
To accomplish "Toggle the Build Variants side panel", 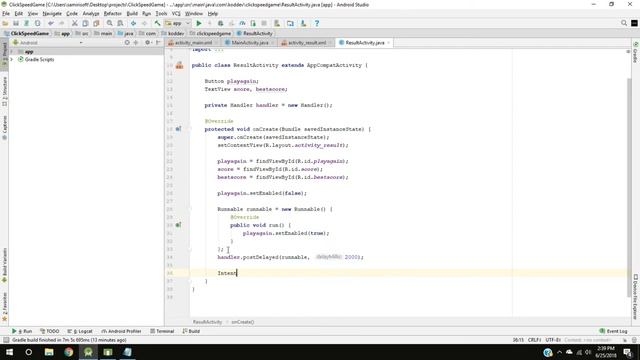I will [4, 265].
